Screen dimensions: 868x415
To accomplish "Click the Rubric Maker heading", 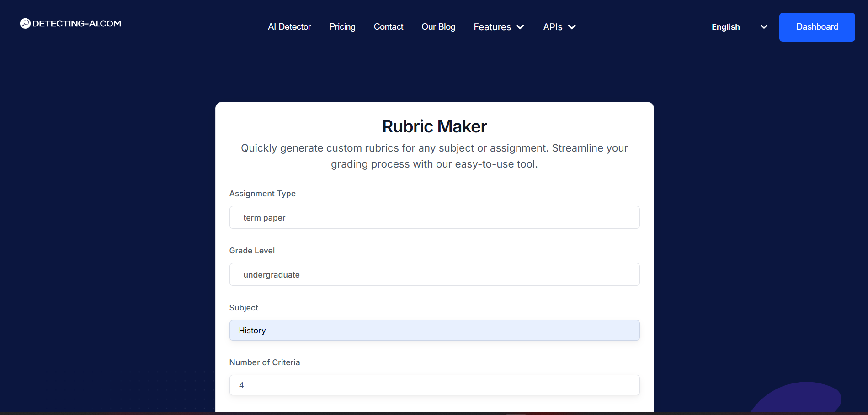I will coord(434,126).
